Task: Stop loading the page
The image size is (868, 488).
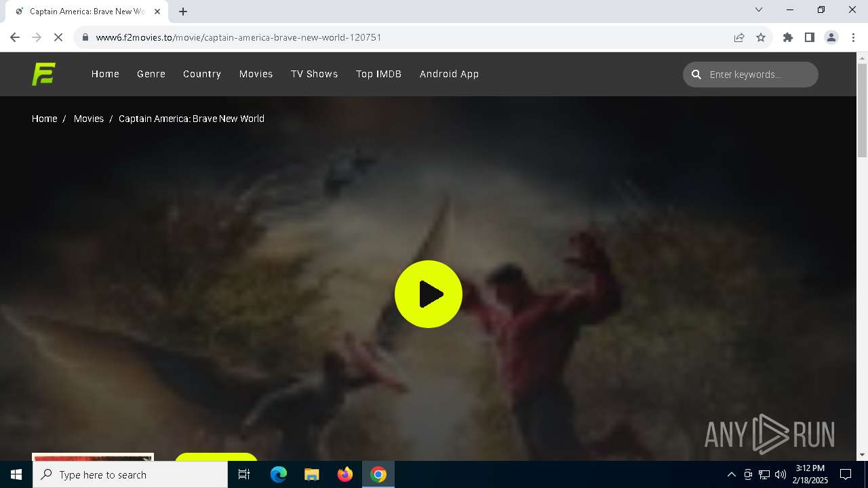Action: [58, 37]
